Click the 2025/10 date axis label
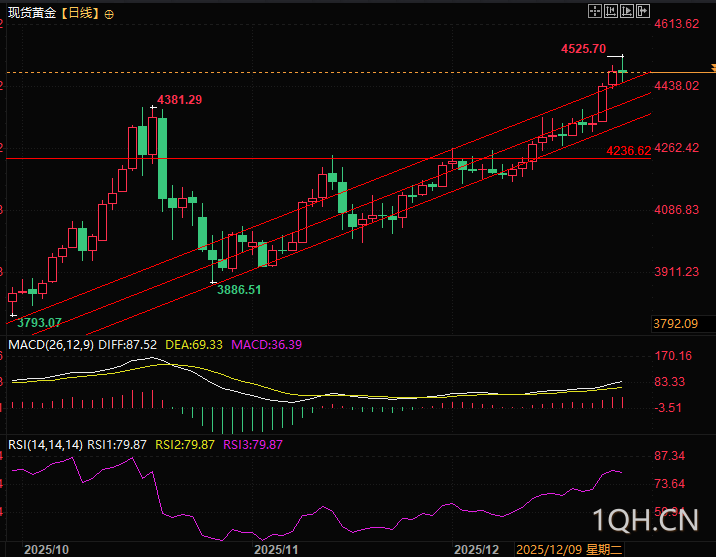This screenshot has height=557, width=716. [46, 549]
